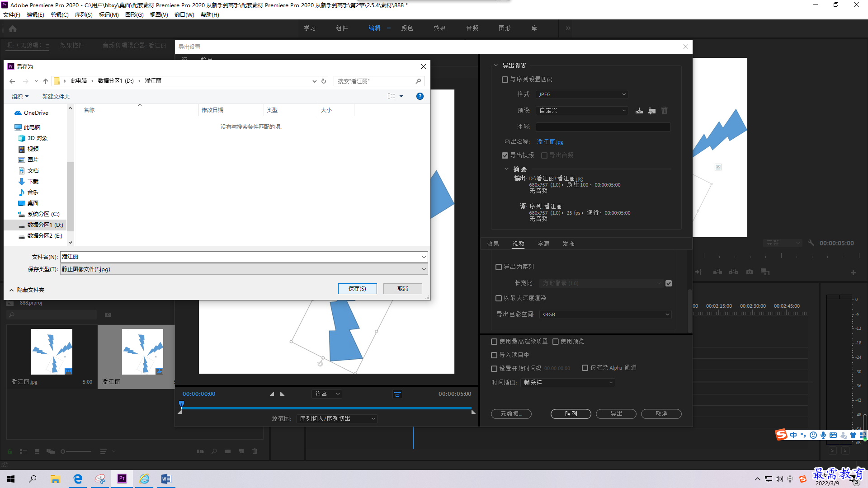Close the Export Settings window
The height and width of the screenshot is (488, 868).
click(x=686, y=47)
